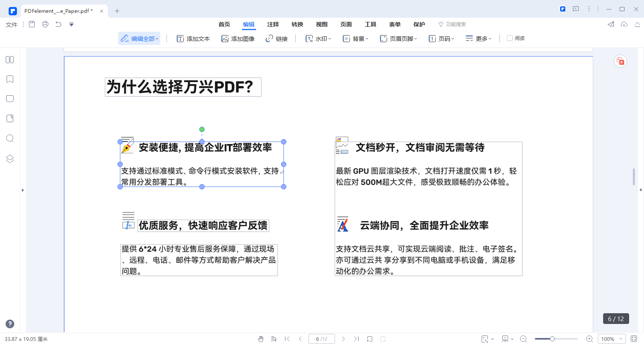Image resolution: width=644 pixels, height=345 pixels.
Task: Select the hand pan tool at bottom
Action: coord(261,339)
